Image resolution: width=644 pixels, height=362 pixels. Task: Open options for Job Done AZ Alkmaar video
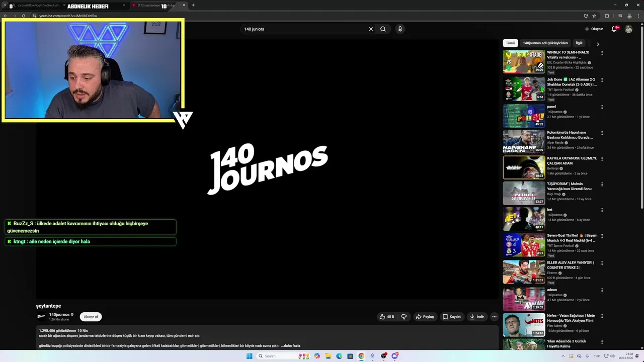(602, 80)
